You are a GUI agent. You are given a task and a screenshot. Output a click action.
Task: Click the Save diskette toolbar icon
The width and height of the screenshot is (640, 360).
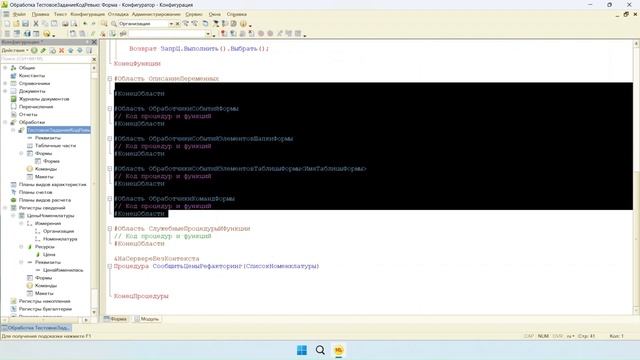pyautogui.click(x=25, y=24)
